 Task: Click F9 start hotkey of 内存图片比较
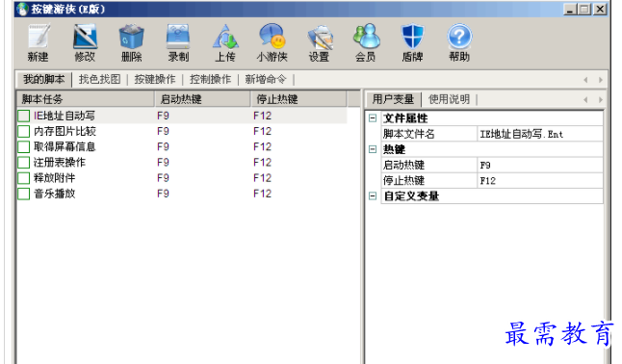tap(163, 131)
